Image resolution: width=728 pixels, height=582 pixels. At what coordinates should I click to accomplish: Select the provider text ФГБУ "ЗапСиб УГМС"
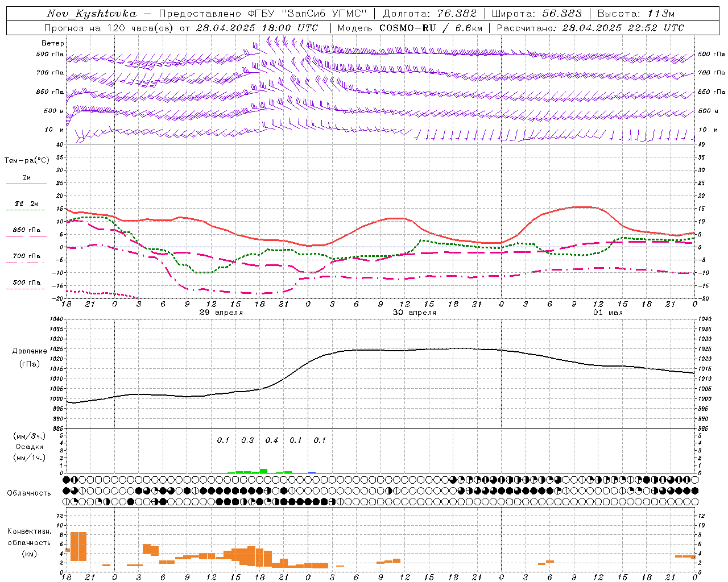308,14
